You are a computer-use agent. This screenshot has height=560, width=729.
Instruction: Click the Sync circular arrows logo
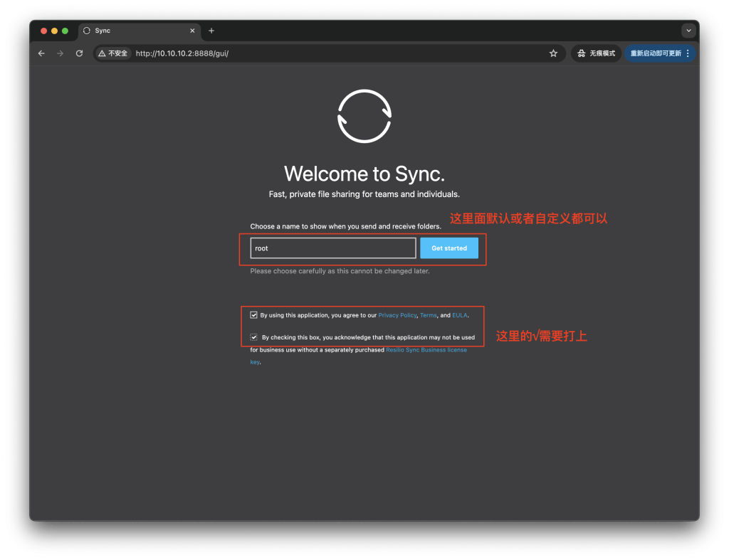point(364,116)
